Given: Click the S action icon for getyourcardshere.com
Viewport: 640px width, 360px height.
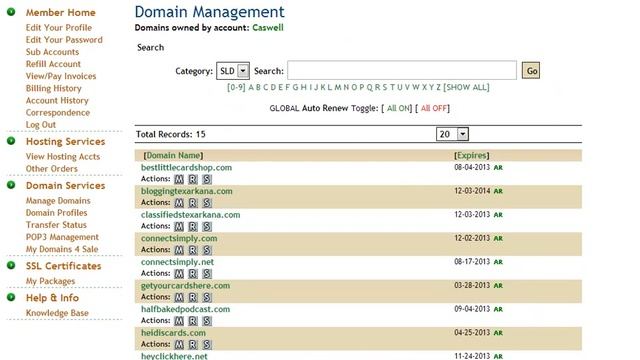Looking at the screenshot, I should coord(207,298).
